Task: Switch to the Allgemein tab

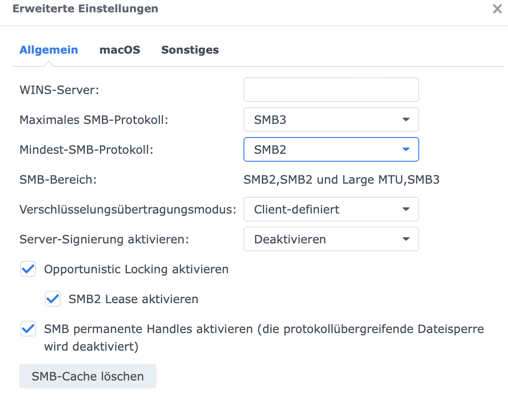Action: point(48,50)
